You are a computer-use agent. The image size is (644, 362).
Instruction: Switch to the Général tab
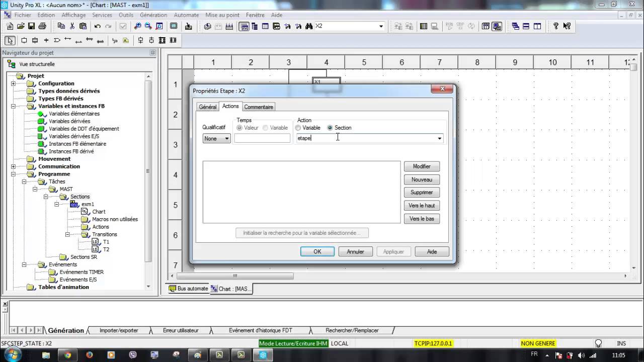(x=207, y=107)
